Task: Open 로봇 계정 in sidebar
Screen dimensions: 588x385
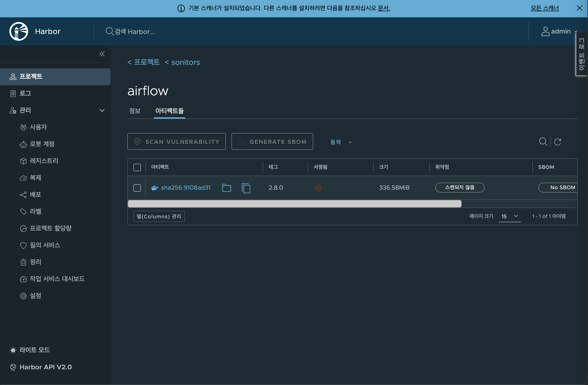Action: coord(42,144)
